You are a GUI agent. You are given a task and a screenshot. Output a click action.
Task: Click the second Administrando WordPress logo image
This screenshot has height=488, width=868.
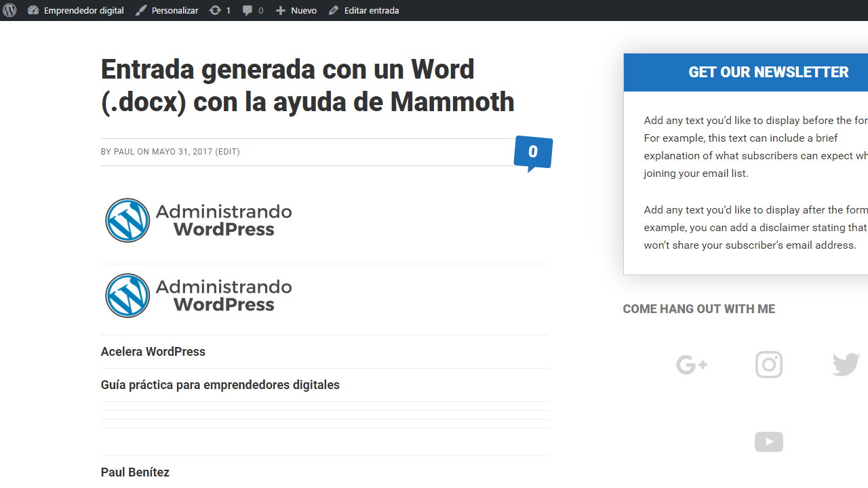coord(198,296)
